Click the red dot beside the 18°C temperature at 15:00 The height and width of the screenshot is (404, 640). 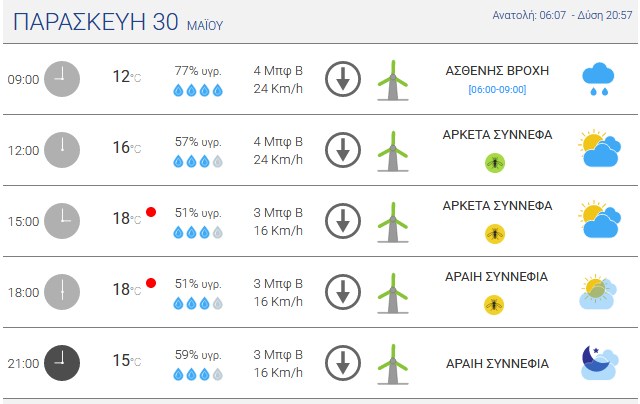tap(151, 212)
